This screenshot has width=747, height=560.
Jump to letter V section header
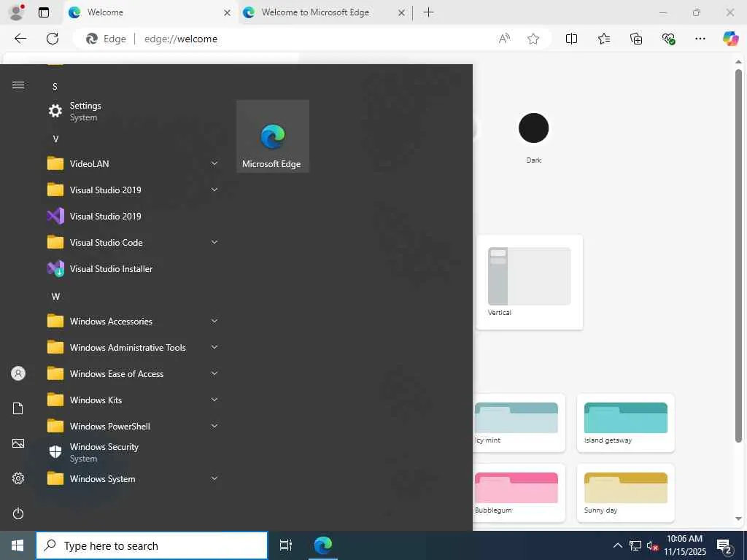click(55, 139)
